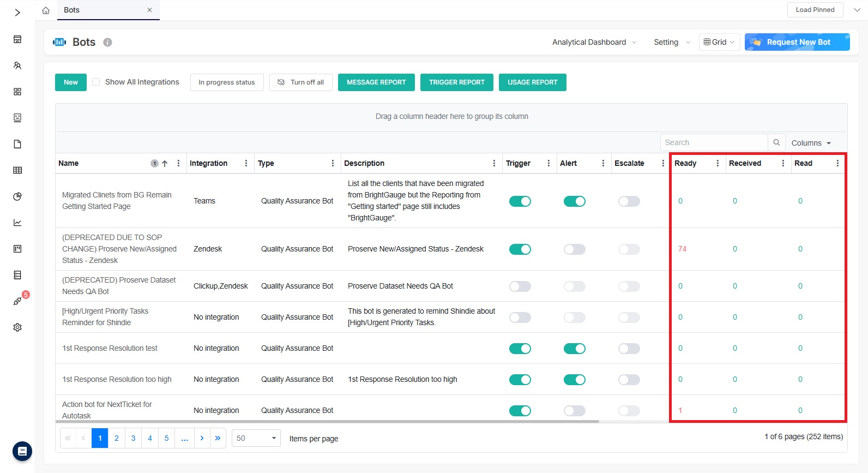The image size is (868, 473).
Task: Click the Request New Bot button
Action: pos(797,42)
